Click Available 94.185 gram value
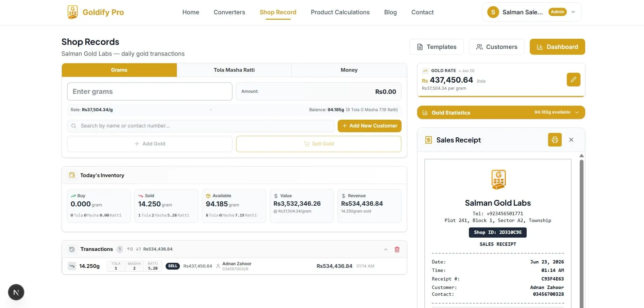 point(222,204)
